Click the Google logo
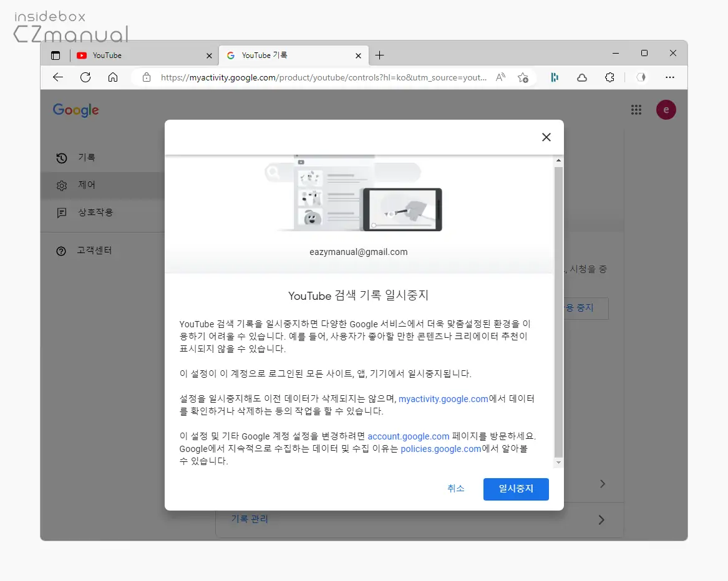This screenshot has height=581, width=728. click(75, 110)
